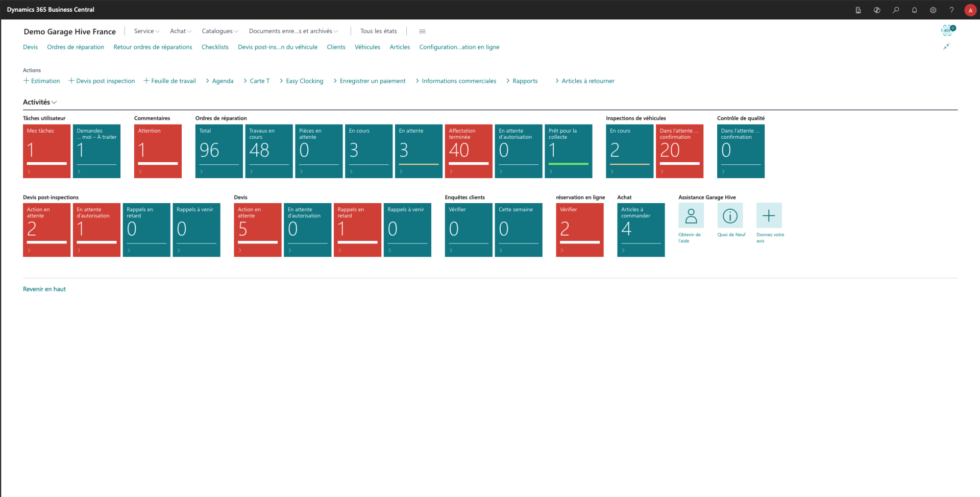Click the Donnez votre avis plus icon
The height and width of the screenshot is (497, 980).
[769, 216]
